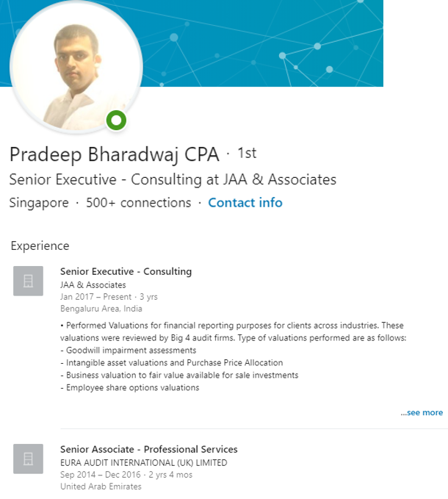Open the JAA & Associates company name
The width and height of the screenshot is (448, 499).
tap(93, 284)
